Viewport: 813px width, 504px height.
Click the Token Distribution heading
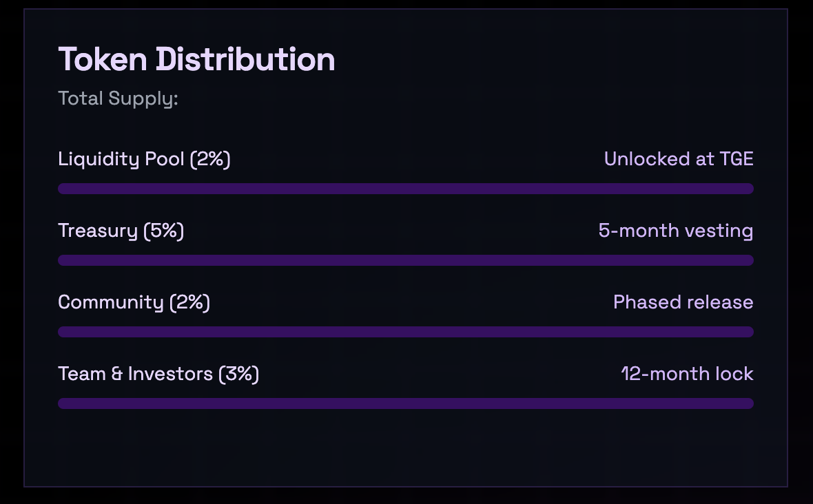(196, 59)
